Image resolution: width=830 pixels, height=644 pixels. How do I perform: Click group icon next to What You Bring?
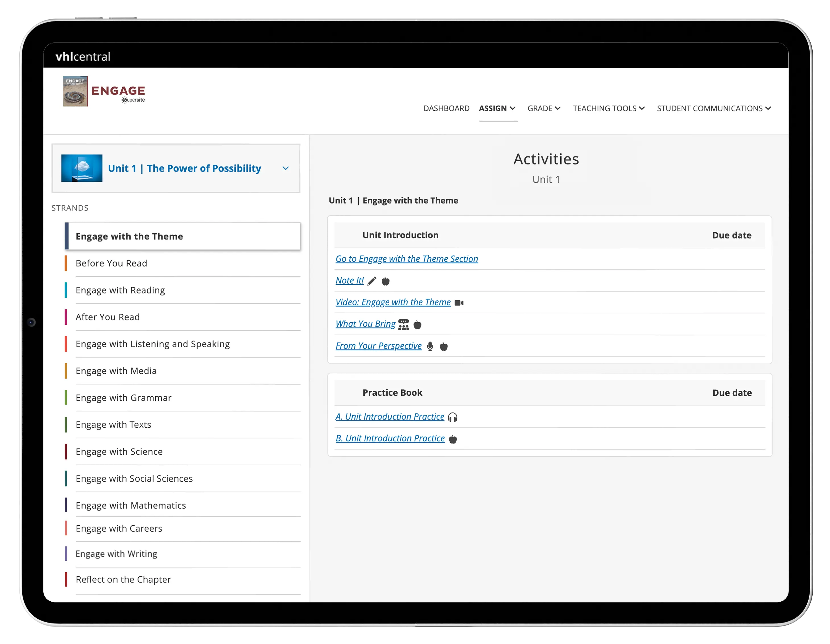404,325
